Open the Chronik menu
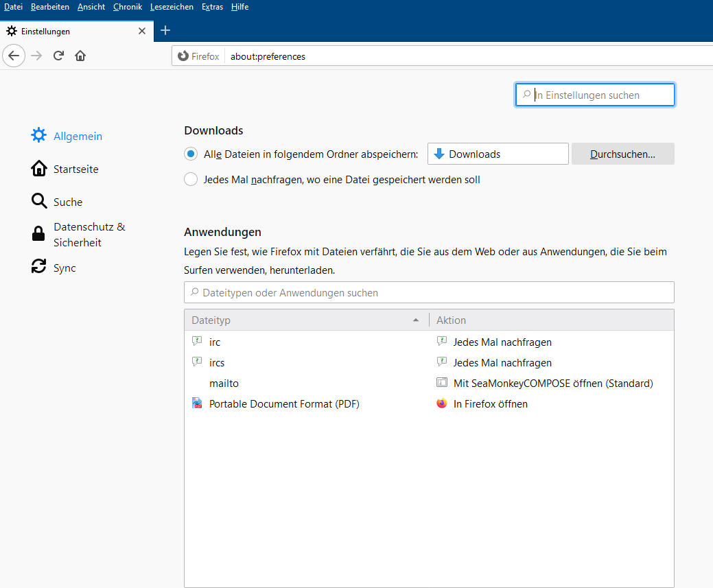This screenshot has height=588, width=713. (127, 7)
